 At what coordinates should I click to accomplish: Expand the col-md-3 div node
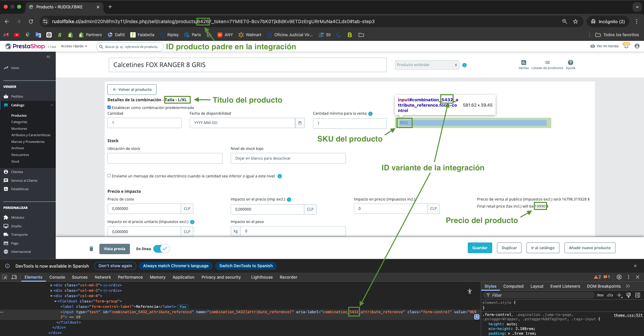[51, 285]
